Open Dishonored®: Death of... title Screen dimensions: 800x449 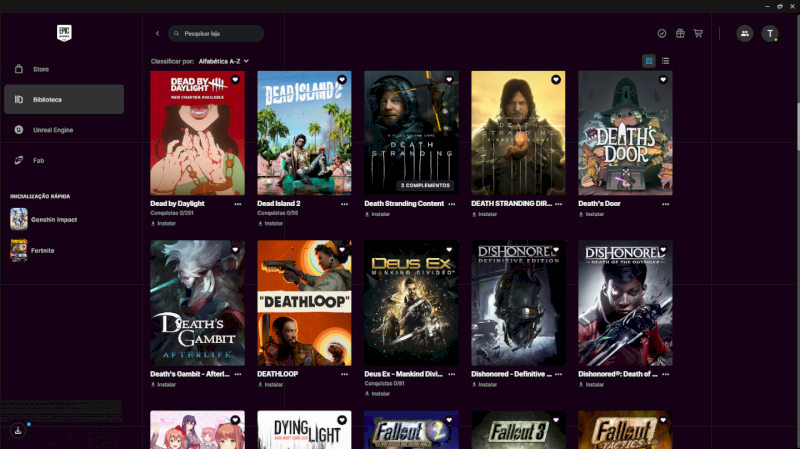click(x=618, y=374)
